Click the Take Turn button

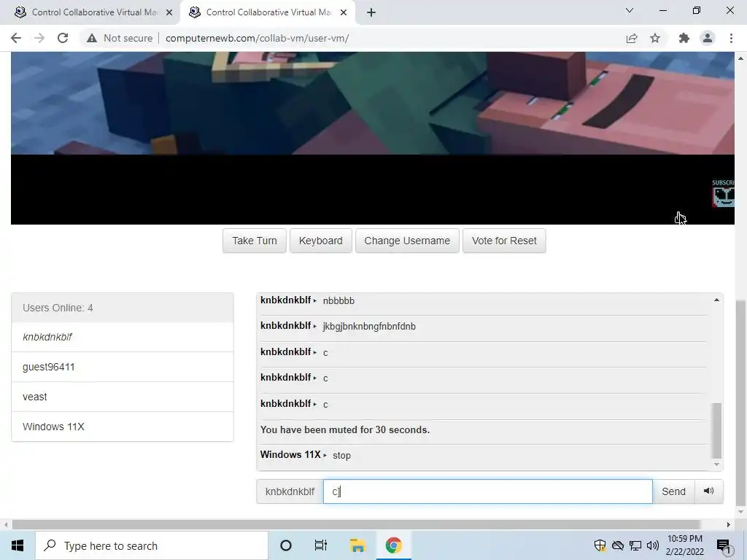coord(255,241)
